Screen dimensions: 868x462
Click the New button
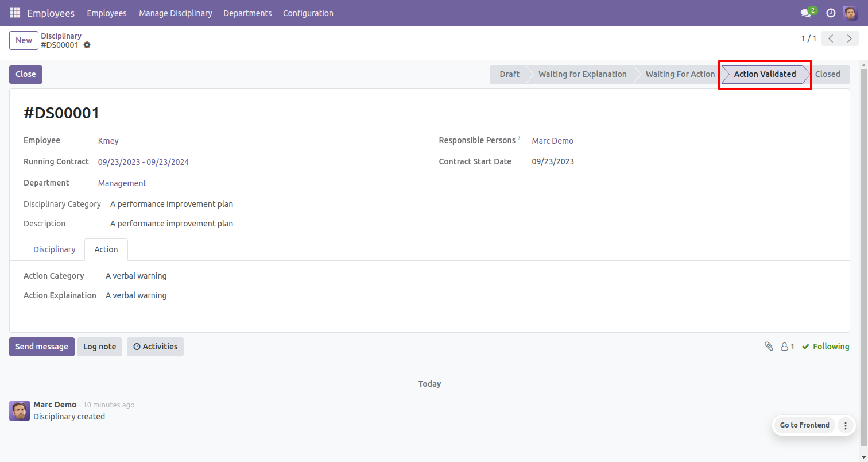[24, 40]
